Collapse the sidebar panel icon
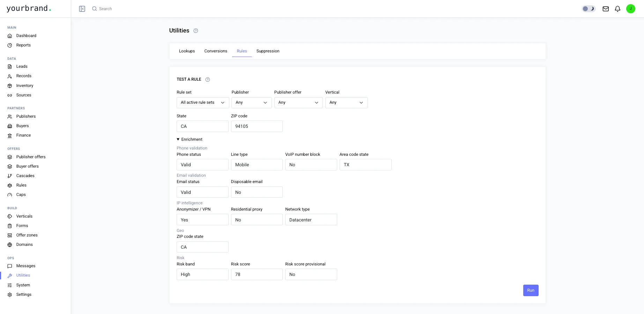 point(82,9)
